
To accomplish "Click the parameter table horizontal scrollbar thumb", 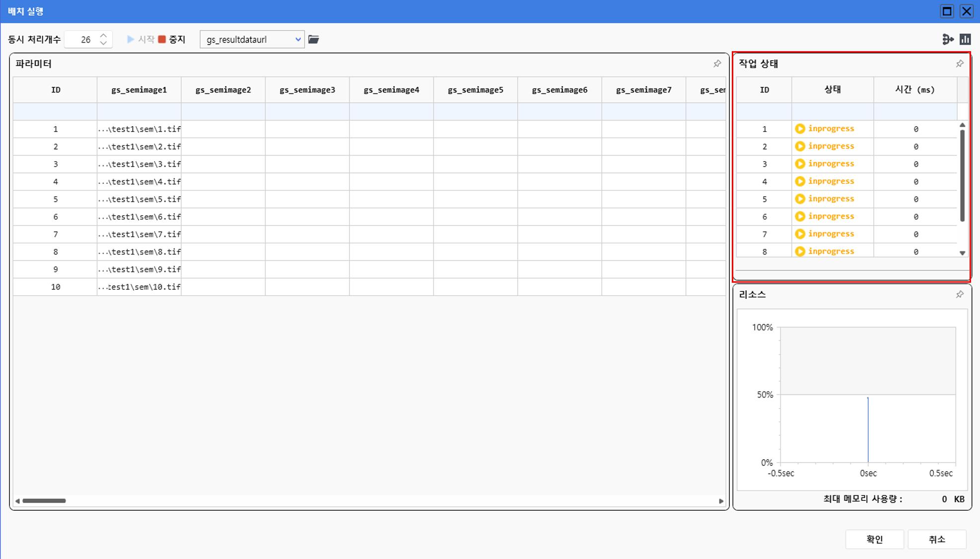I will pyautogui.click(x=44, y=501).
